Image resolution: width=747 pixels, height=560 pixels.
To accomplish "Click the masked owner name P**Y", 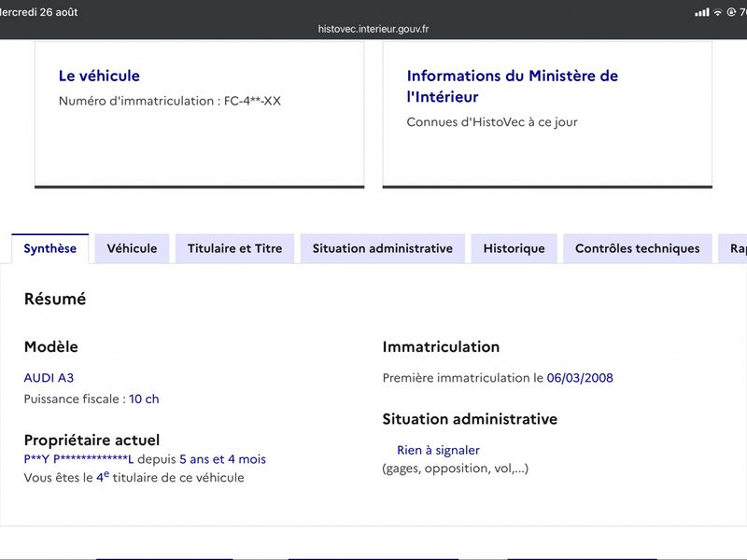I will coord(78,459).
